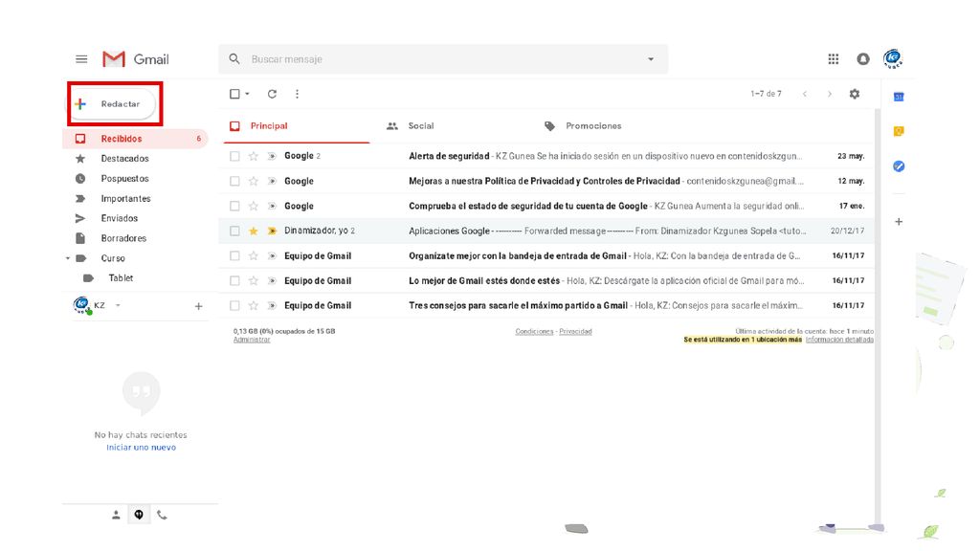
Task: Open Google Calendar side panel
Action: click(x=899, y=97)
